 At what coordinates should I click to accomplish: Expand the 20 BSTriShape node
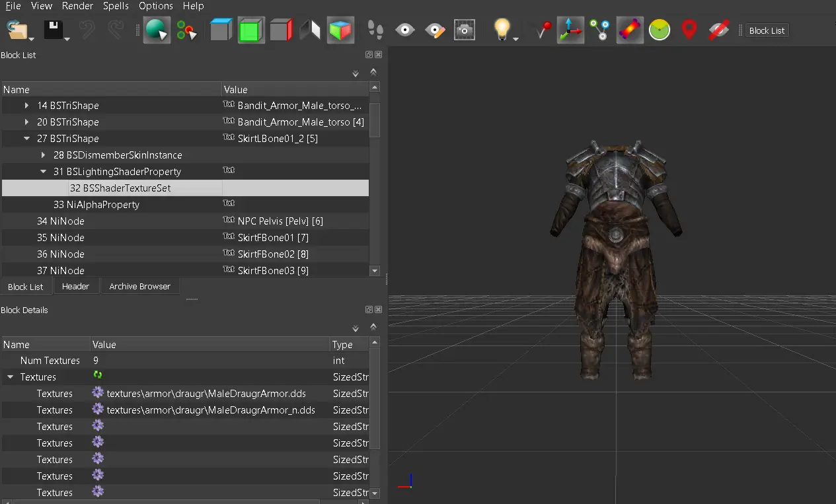[26, 122]
